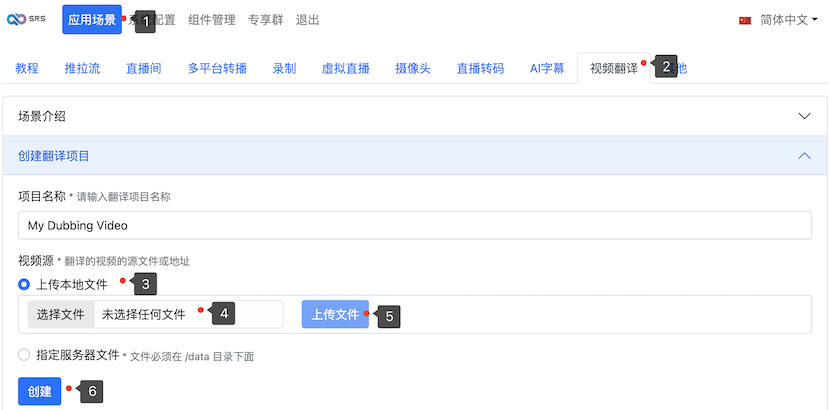830x410 pixels.
Task: Go to the 专享群 menu item
Action: 266,20
